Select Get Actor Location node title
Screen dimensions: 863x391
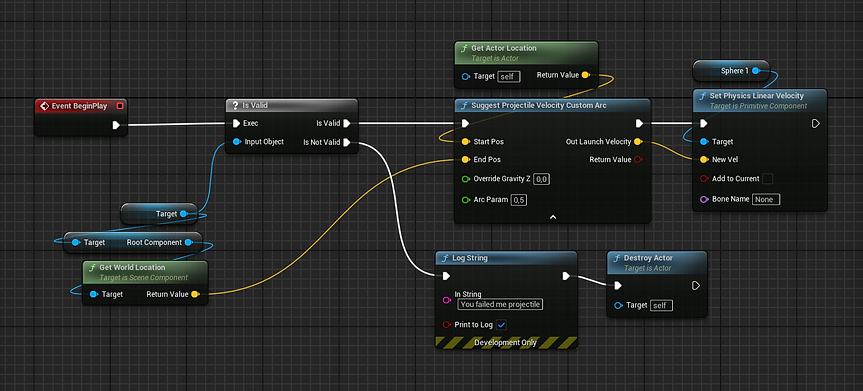(x=504, y=48)
